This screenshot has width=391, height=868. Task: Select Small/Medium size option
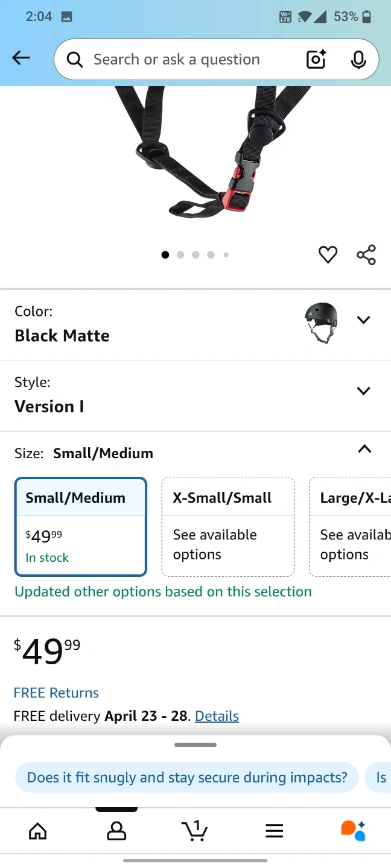point(81,526)
